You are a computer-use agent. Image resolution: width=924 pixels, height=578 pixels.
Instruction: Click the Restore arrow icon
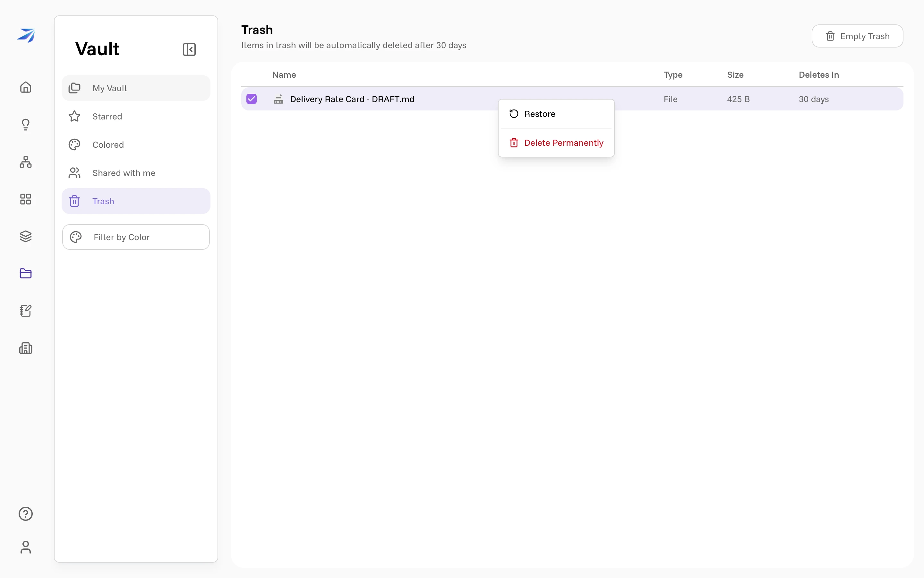tap(514, 114)
